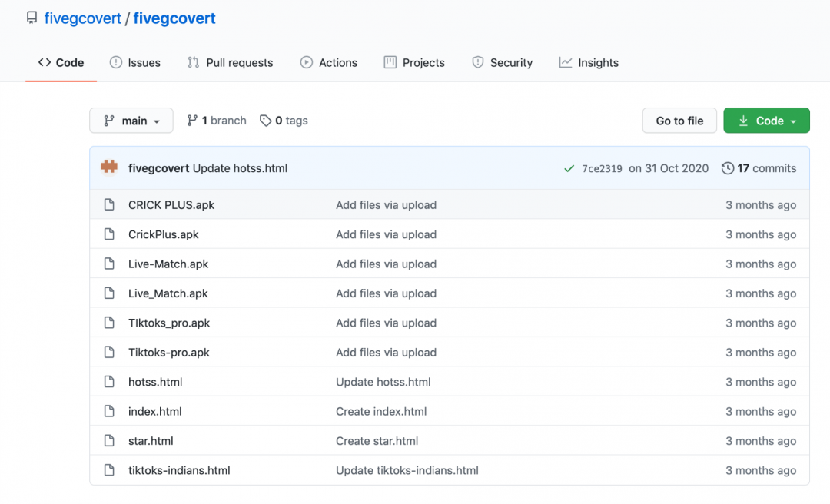Open the Insights tab
Screen dimensions: 830x504
tap(589, 63)
